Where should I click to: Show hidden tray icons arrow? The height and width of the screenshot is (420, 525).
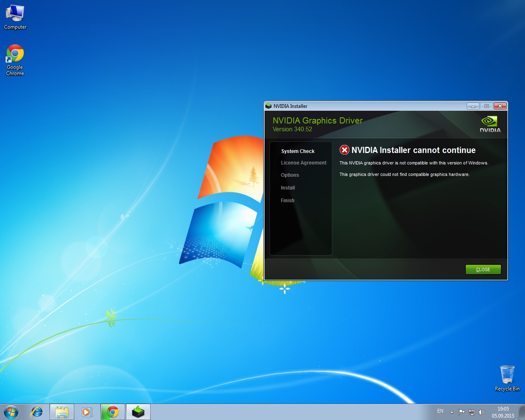coord(452,412)
